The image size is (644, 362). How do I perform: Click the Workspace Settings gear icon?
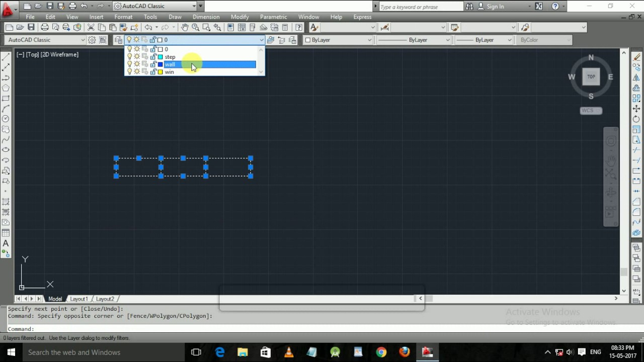coord(92,40)
